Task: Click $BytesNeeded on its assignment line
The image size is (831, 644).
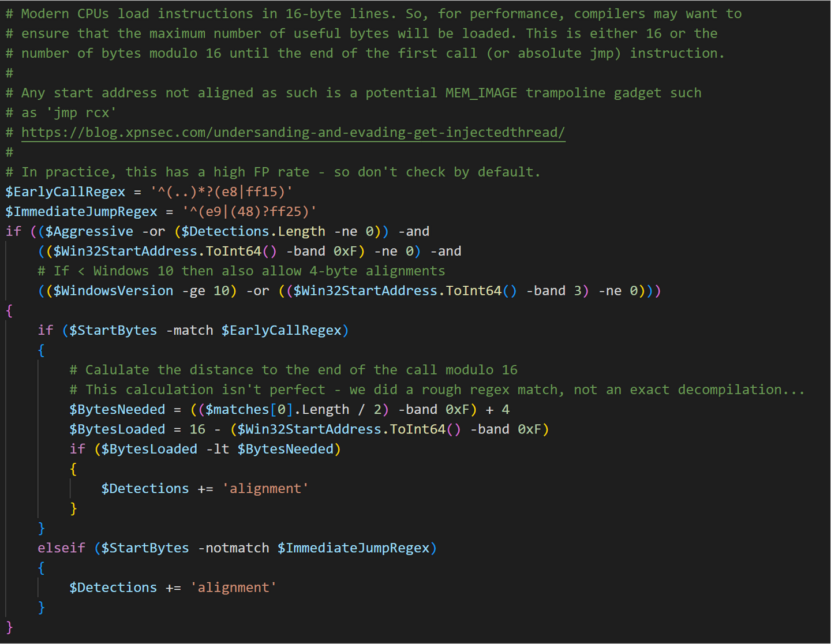Action: (117, 409)
